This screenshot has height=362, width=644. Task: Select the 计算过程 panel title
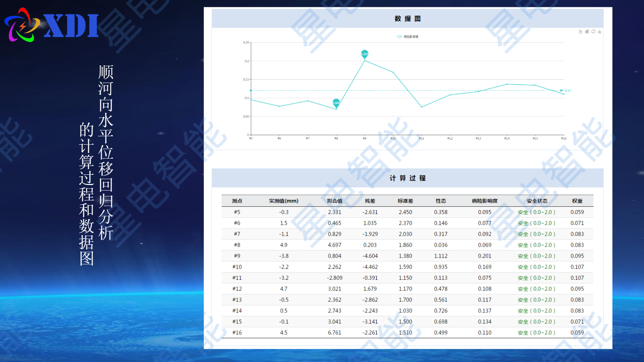click(408, 178)
